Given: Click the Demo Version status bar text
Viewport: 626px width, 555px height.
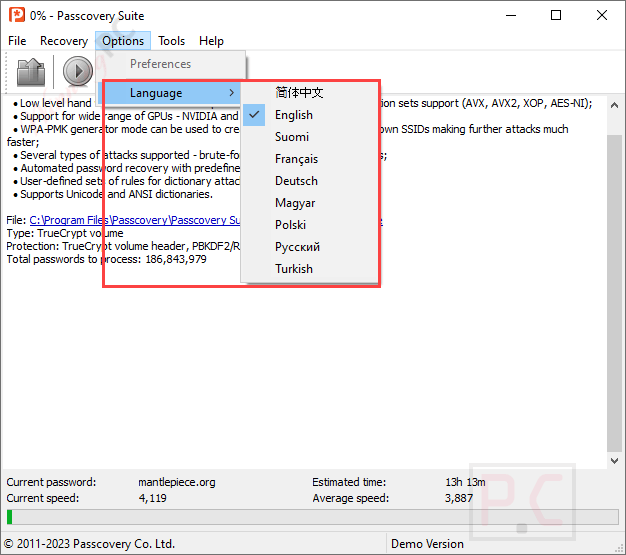Looking at the screenshot, I should pos(427,544).
